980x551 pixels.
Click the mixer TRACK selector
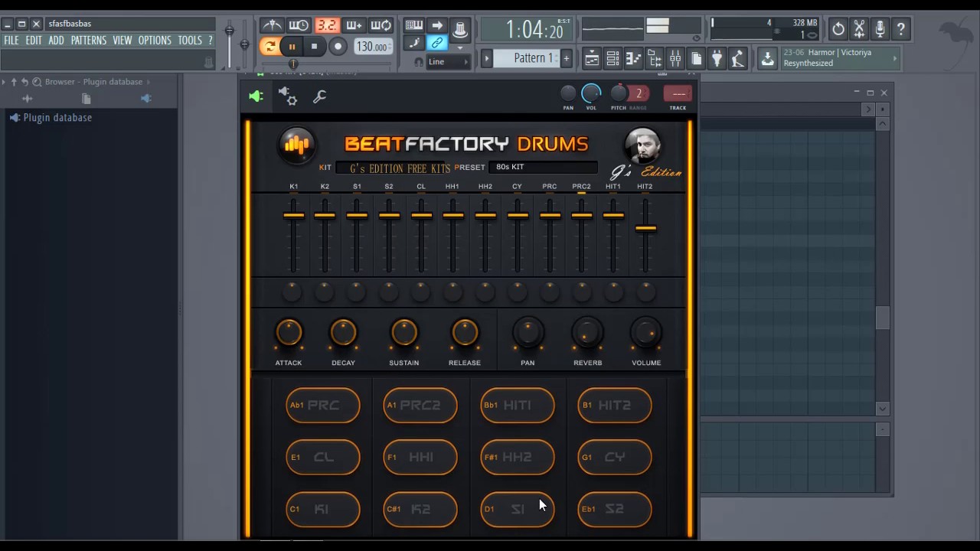[678, 93]
